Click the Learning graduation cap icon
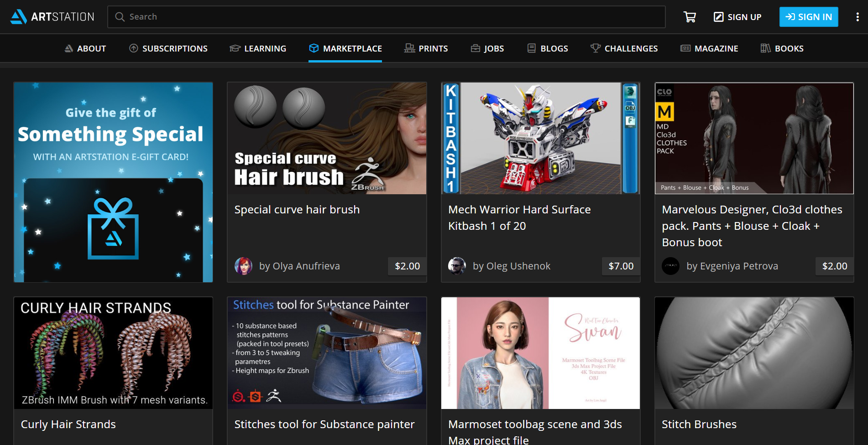 click(235, 48)
